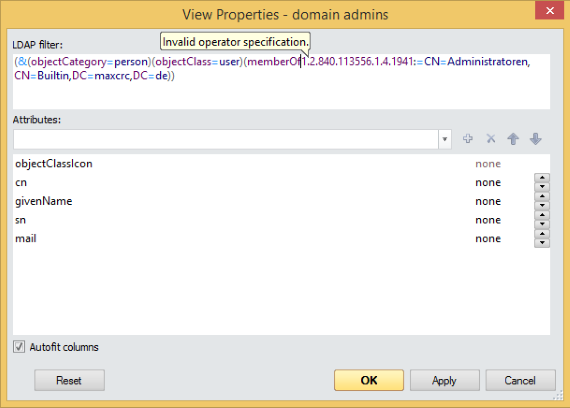The height and width of the screenshot is (408, 570).
Task: Click 'objectCategory' in the LDAP filter
Action: pos(68,62)
